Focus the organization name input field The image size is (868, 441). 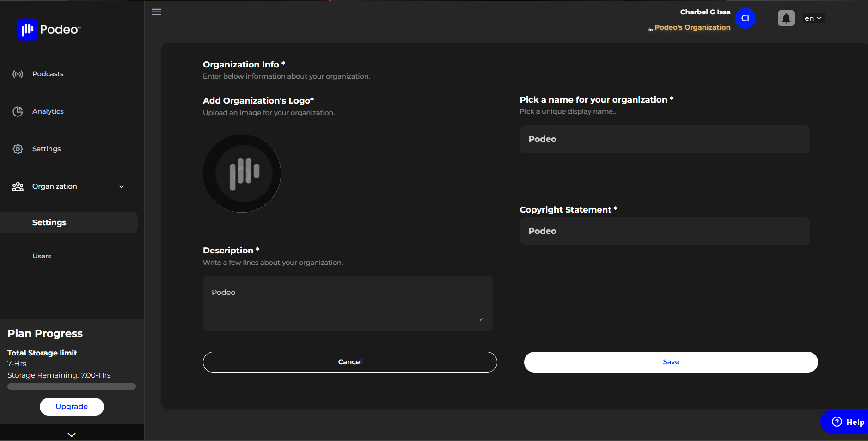[665, 139]
